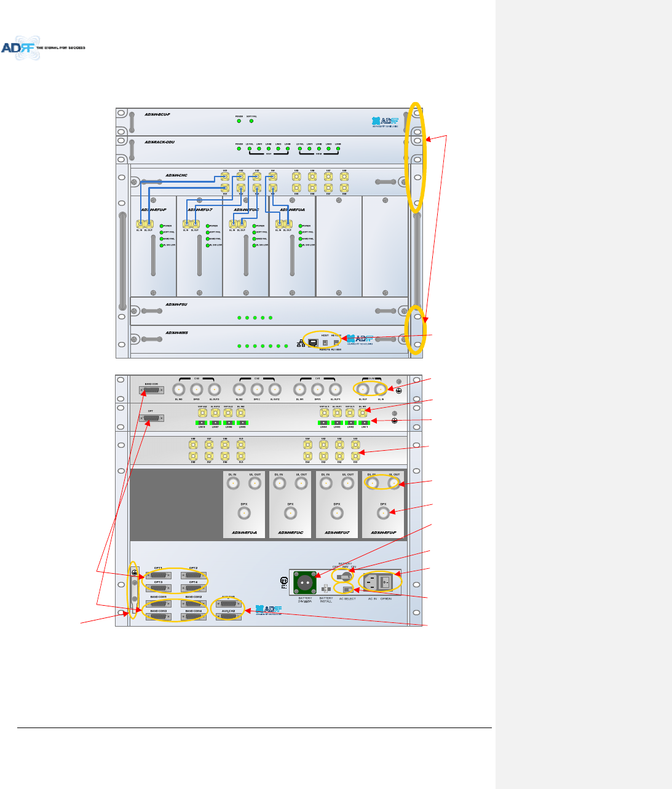The image size is (672, 789).
Task: Click the LINK 1 optical port on the rear ODU
Action: [x=364, y=423]
